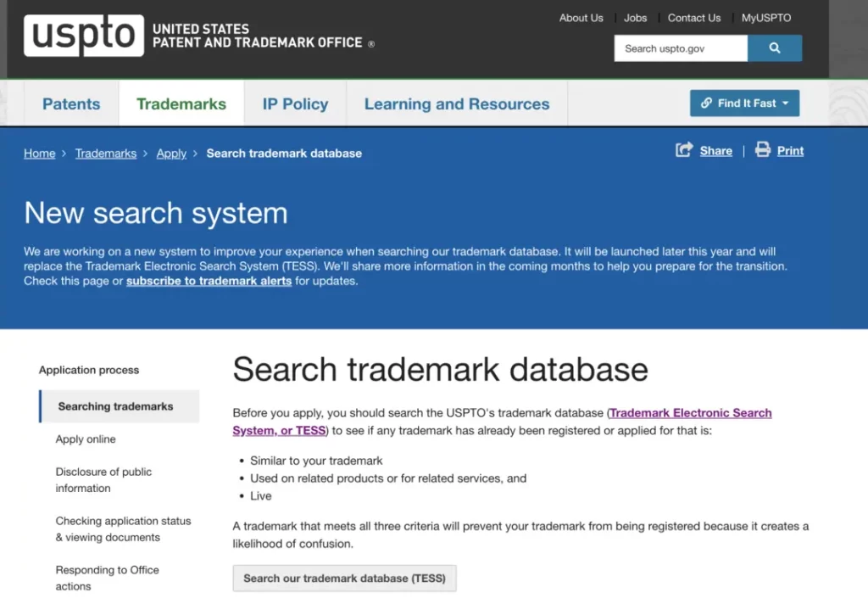The height and width of the screenshot is (598, 868).
Task: Open Disclosure of public information sidebar item
Action: coord(103,479)
